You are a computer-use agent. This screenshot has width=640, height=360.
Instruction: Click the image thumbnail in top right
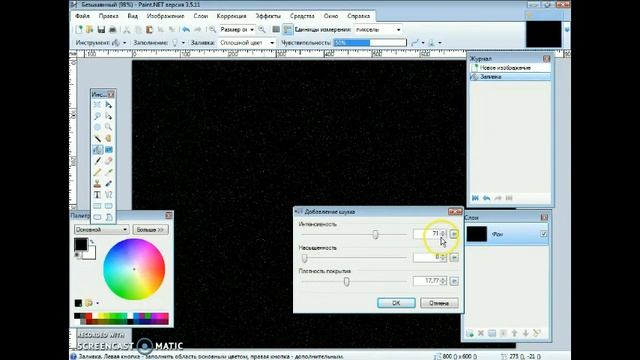pyautogui.click(x=543, y=34)
